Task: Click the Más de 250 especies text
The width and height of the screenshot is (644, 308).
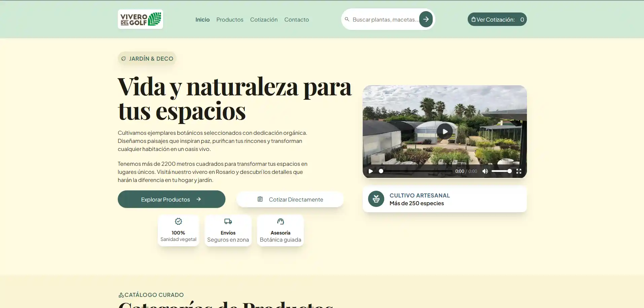Action: point(417,203)
